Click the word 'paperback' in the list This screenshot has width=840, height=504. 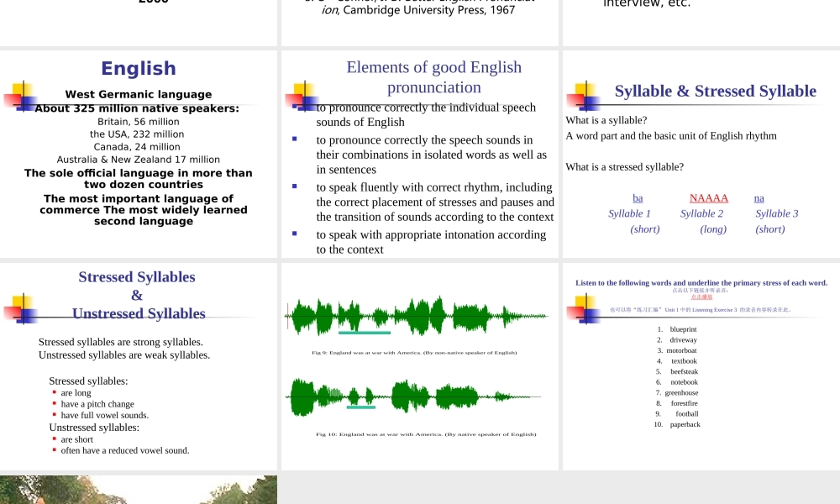tap(685, 425)
